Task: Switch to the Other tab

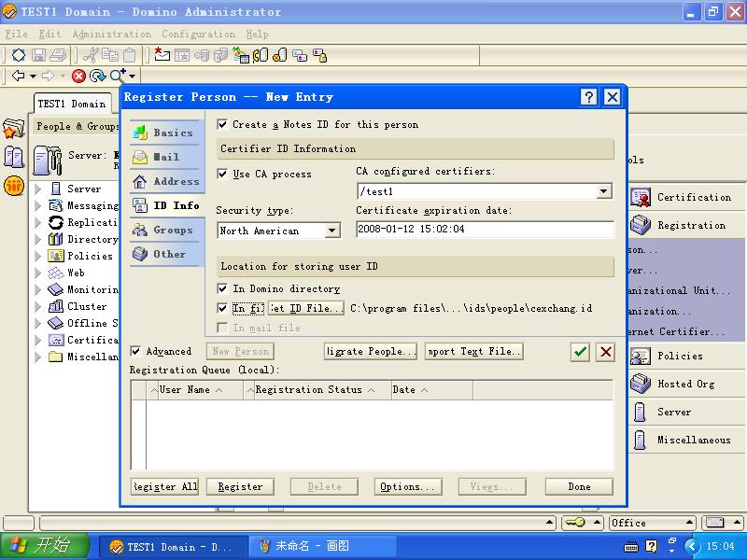Action: point(165,254)
